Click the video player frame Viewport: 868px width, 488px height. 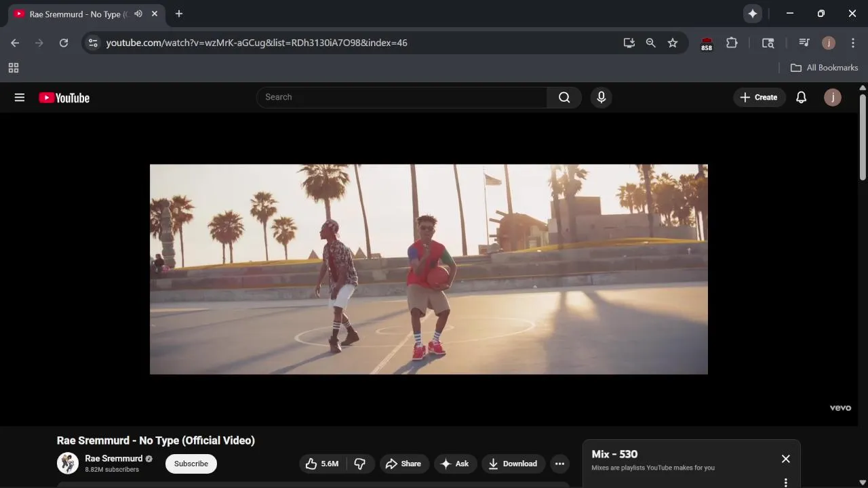429,269
